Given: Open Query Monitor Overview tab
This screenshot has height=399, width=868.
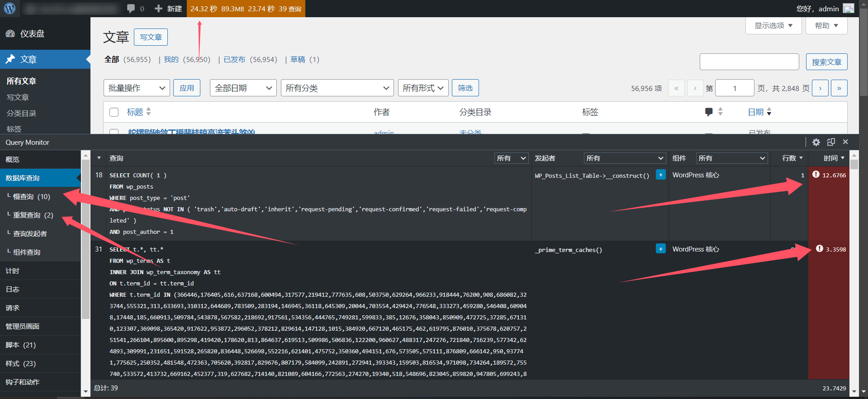Looking at the screenshot, I should [40, 159].
